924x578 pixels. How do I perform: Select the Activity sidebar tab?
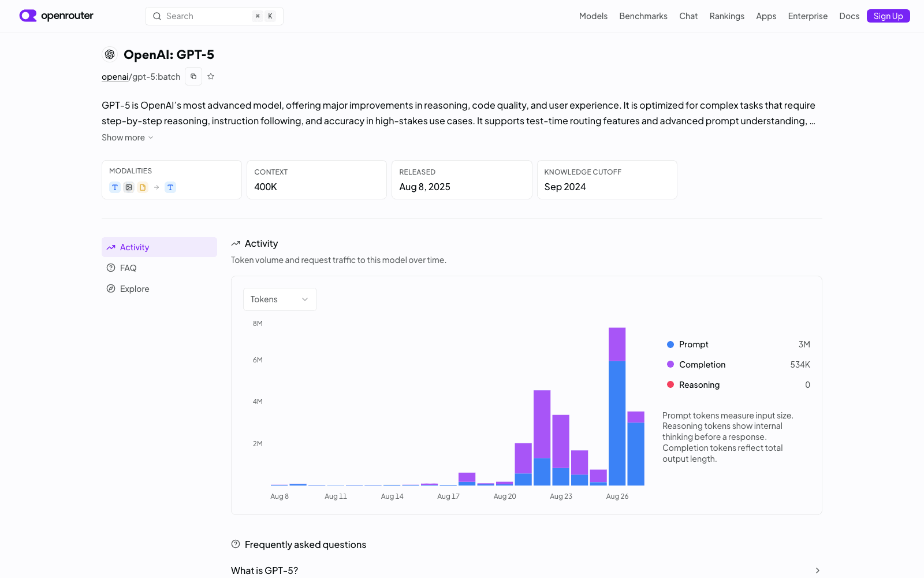click(x=159, y=247)
